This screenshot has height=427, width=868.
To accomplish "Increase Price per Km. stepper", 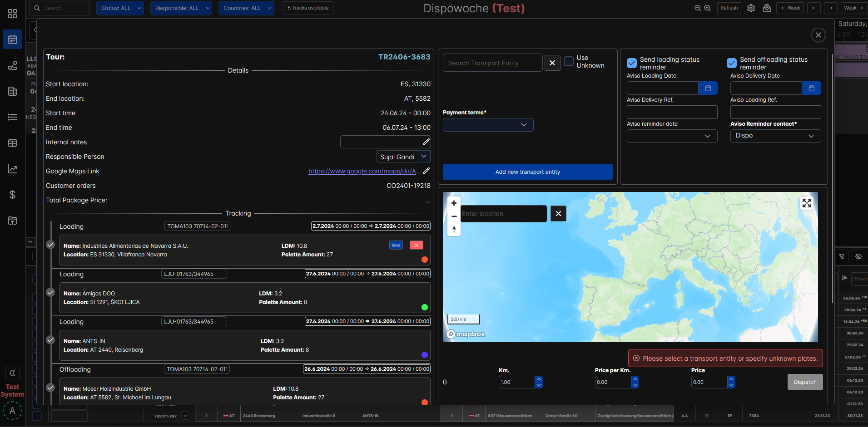I will click(635, 379).
